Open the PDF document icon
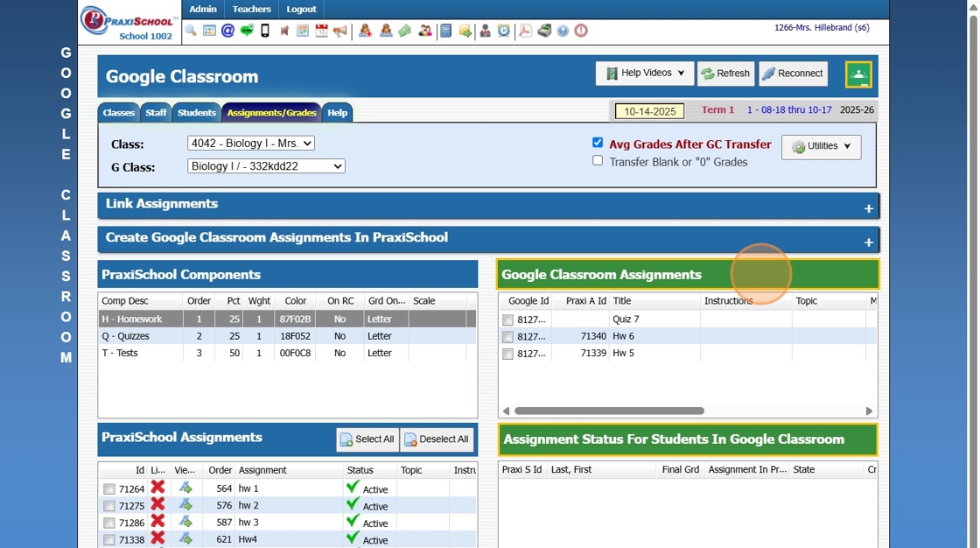 coord(525,31)
